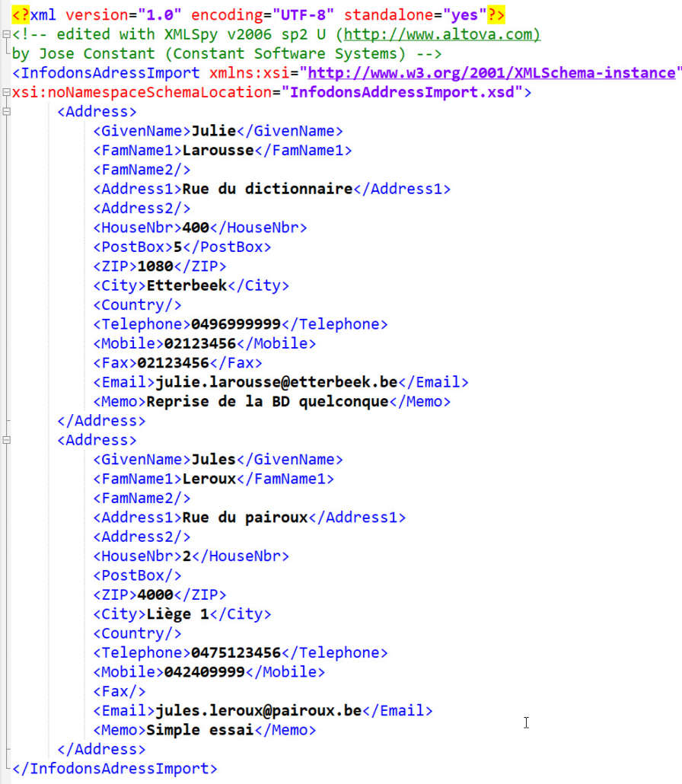Collapse the Address element above GivenName Jules
Screen dimensions: 682x784
(x=7, y=441)
